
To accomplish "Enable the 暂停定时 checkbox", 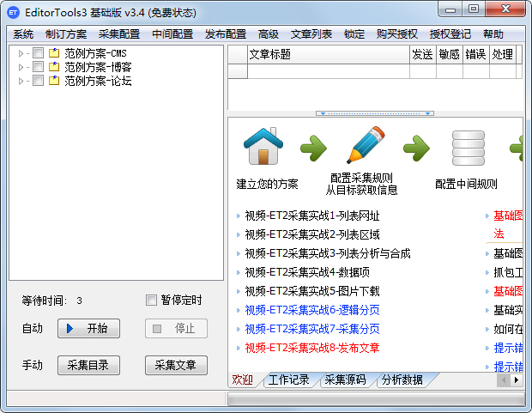I will (x=151, y=301).
